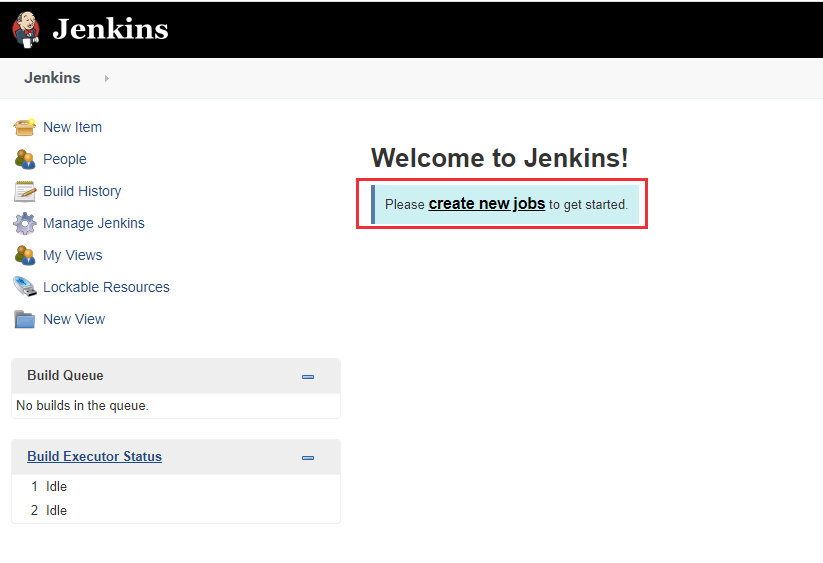Open Build History link
This screenshot has width=823, height=563.
point(82,191)
